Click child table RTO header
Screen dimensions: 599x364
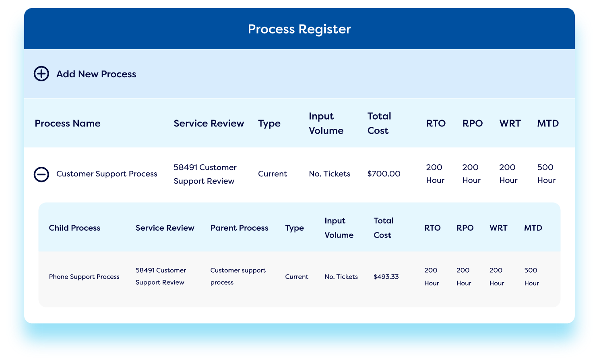433,228
